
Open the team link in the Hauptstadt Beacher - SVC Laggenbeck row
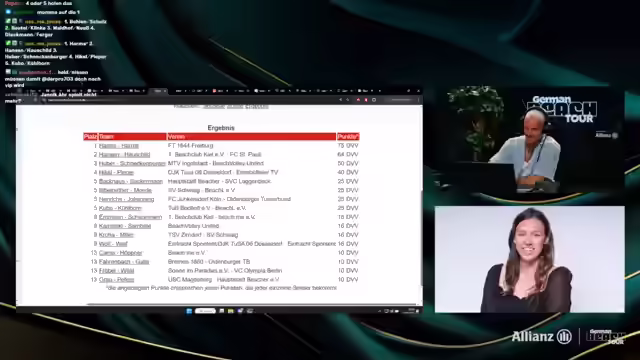tap(131, 182)
